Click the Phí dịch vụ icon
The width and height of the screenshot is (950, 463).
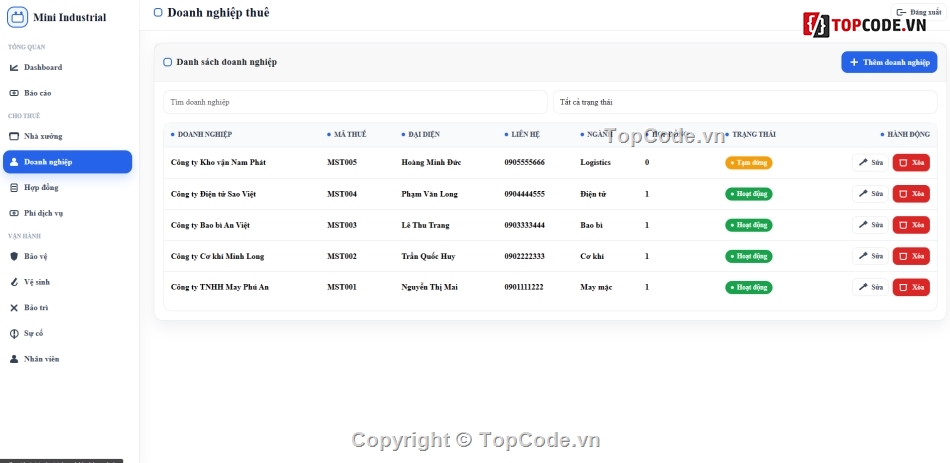[x=14, y=213]
